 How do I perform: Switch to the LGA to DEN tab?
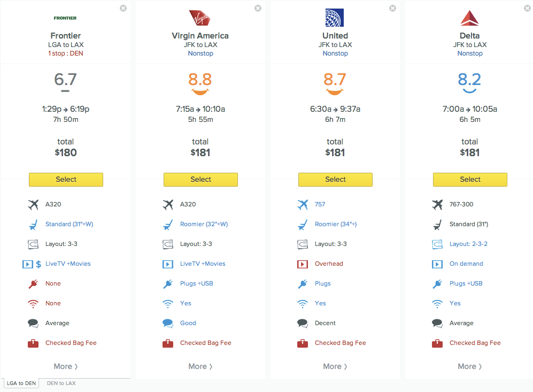pos(20,383)
